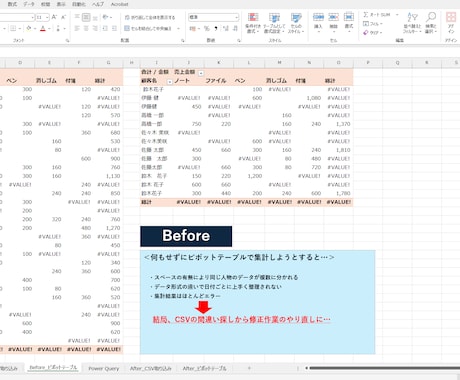This screenshot has height=380, width=460.
Task: Apply top vertical alignment
Action: (x=77, y=17)
